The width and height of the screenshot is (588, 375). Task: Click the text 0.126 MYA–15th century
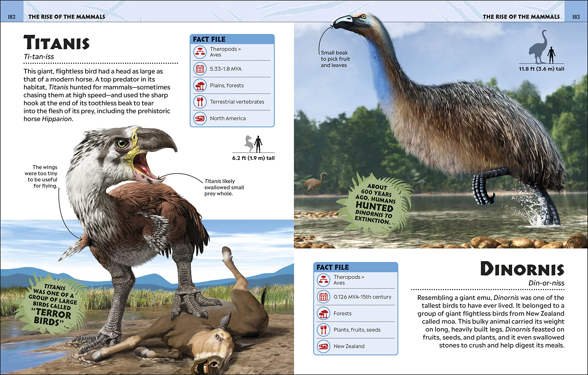pyautogui.click(x=362, y=297)
